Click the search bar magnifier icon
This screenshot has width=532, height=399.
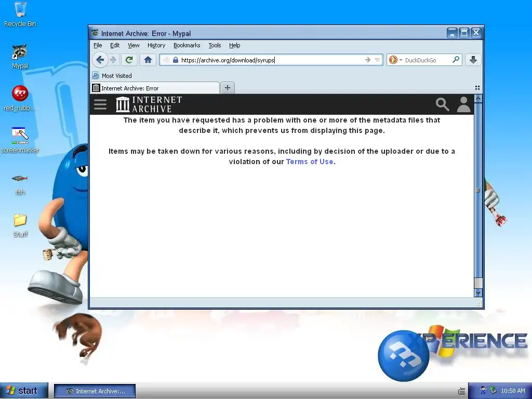point(456,60)
